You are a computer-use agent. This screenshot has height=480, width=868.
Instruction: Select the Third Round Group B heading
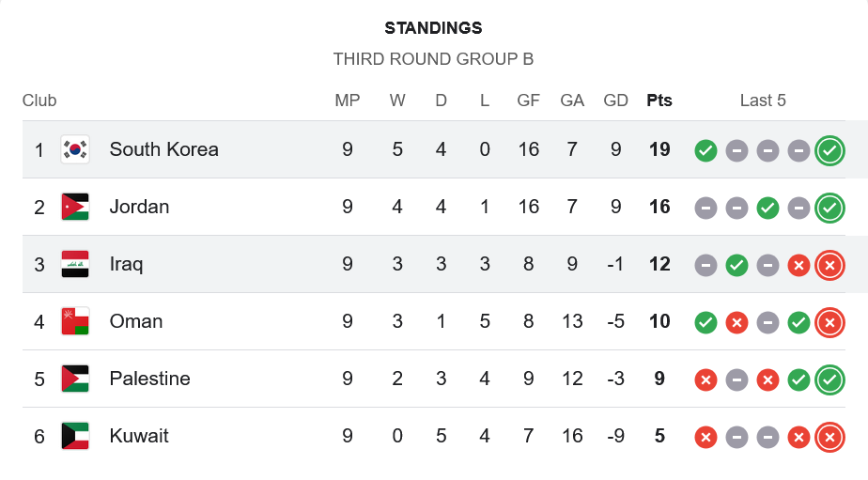point(433,58)
